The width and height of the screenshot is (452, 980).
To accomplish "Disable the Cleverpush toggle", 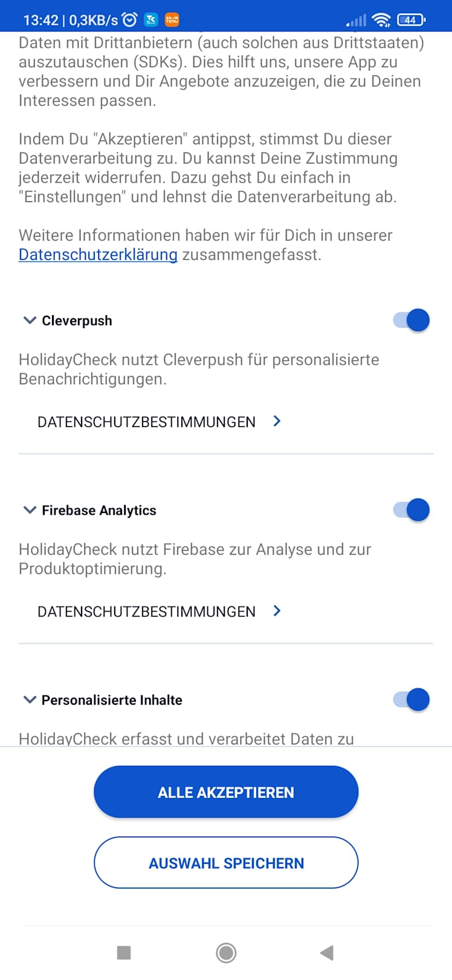I will pos(412,320).
